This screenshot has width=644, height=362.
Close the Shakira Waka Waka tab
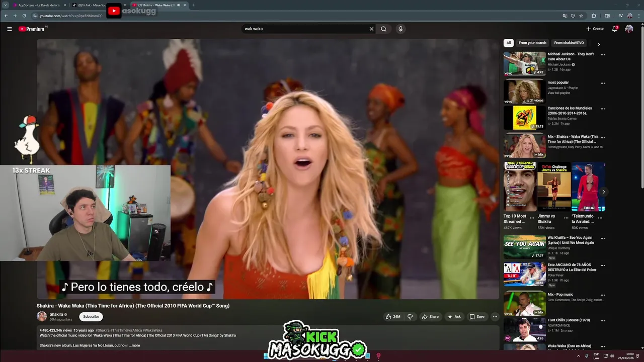tap(185, 5)
